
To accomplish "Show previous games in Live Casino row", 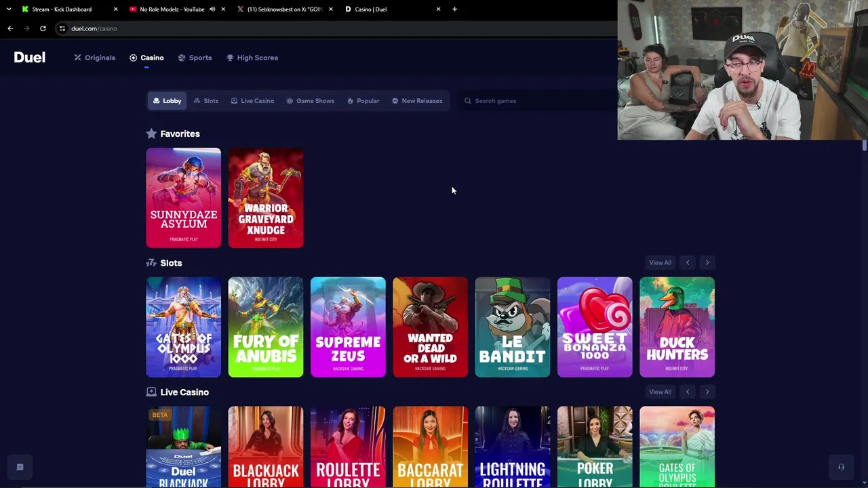I will 688,392.
